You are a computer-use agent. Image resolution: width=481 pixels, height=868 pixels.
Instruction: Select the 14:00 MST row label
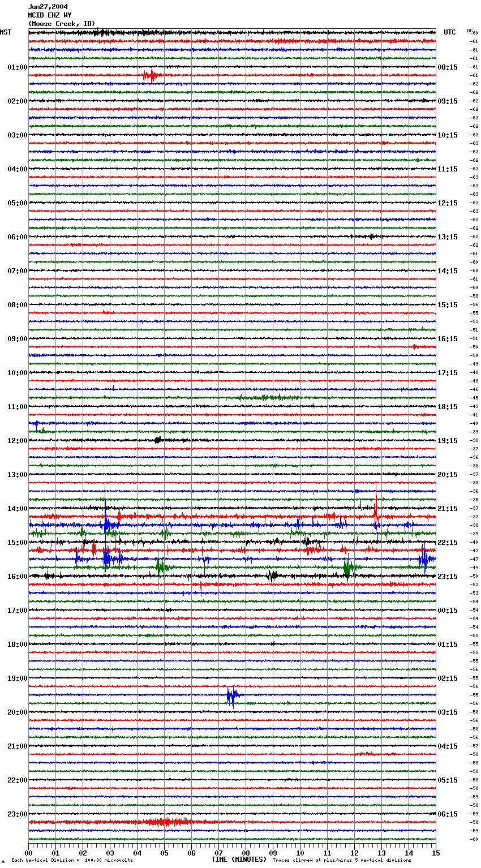click(x=18, y=509)
